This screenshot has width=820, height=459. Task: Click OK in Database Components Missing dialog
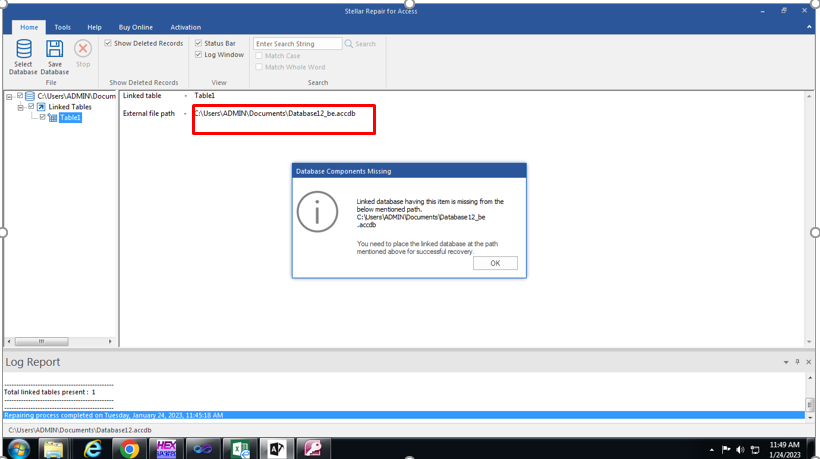point(495,263)
